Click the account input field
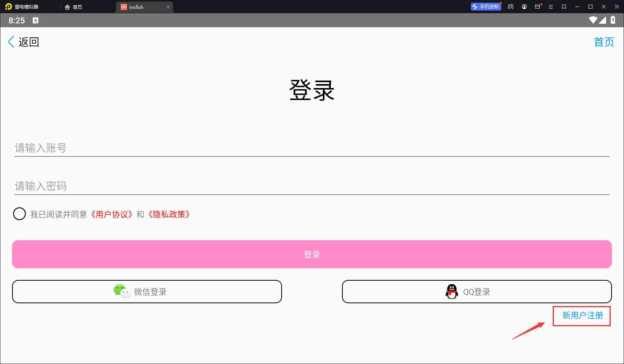624x364 pixels. 312,148
